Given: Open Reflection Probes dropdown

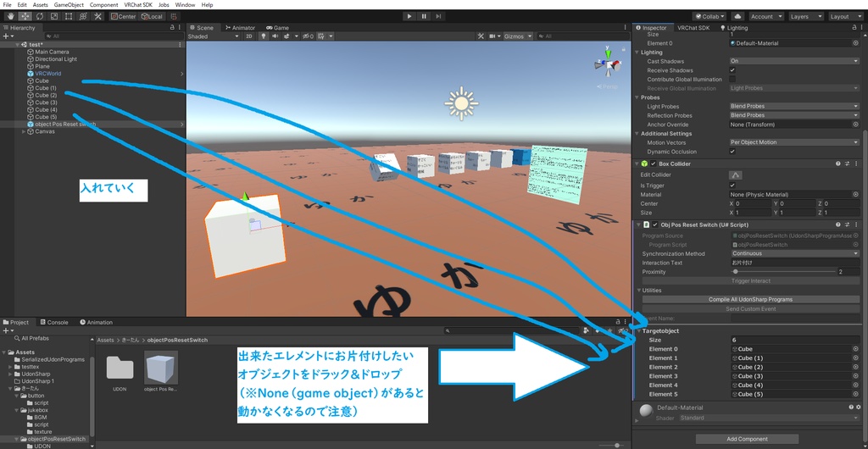Looking at the screenshot, I should pos(794,115).
